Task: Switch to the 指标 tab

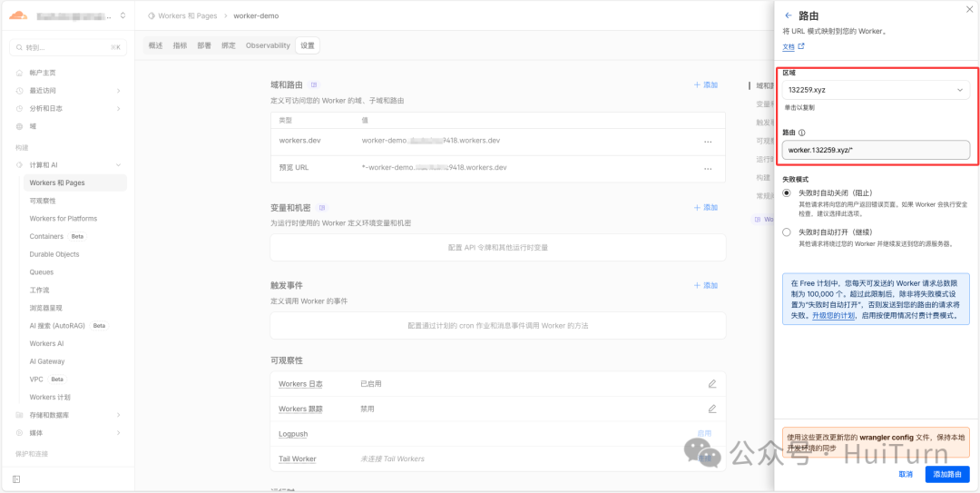Action: pos(180,45)
